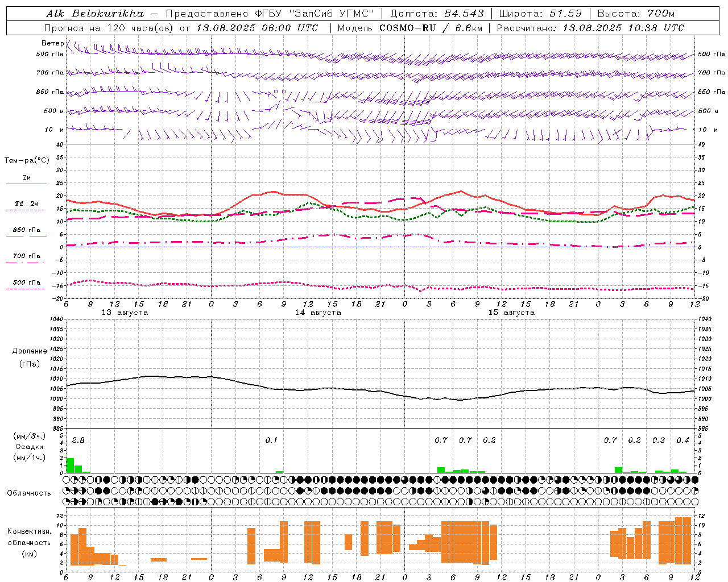Click the 700 гПа temperature legend entry
Viewport: 728px width, 582px height.
point(26,256)
